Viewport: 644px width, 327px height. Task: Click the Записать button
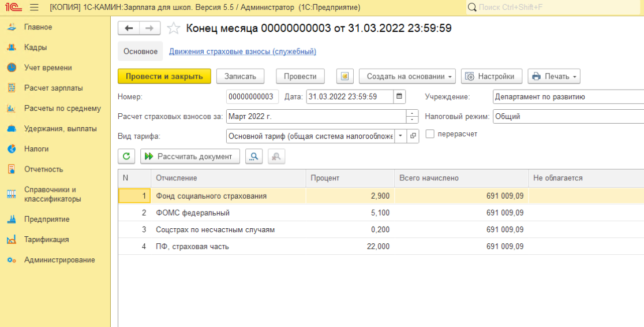pos(240,76)
